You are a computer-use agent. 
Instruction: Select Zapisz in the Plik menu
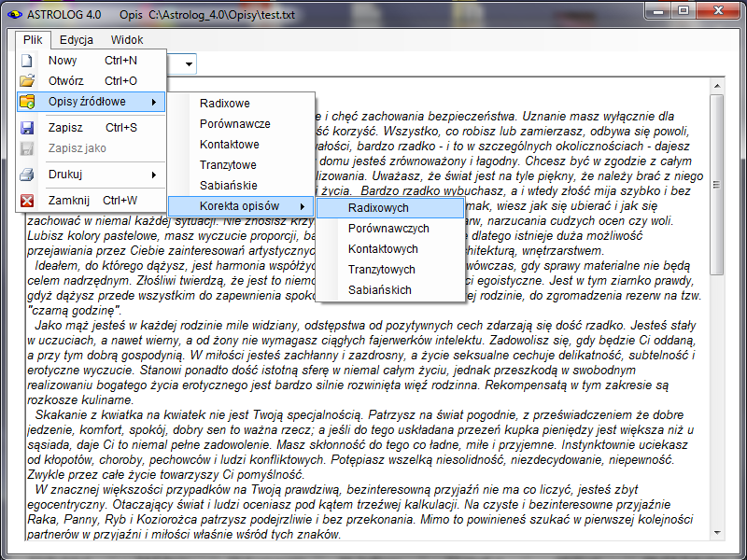pos(92,128)
